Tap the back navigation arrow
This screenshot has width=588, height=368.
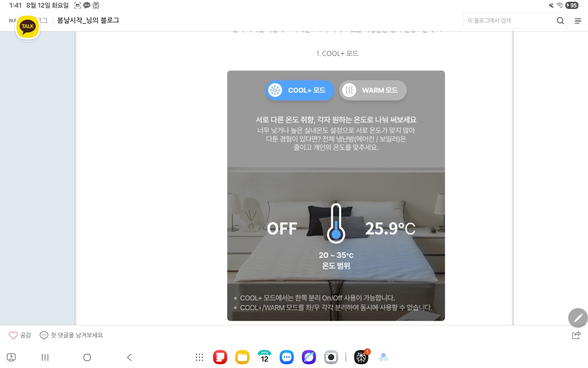129,357
